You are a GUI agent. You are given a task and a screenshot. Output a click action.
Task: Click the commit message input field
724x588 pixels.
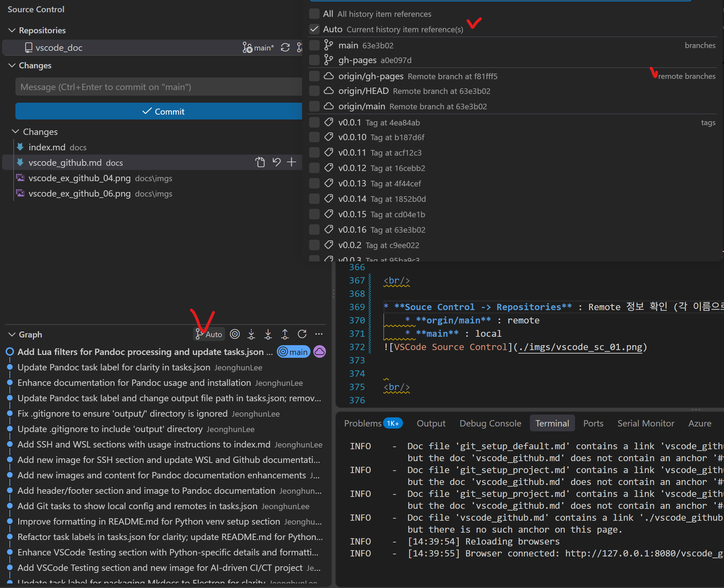159,87
